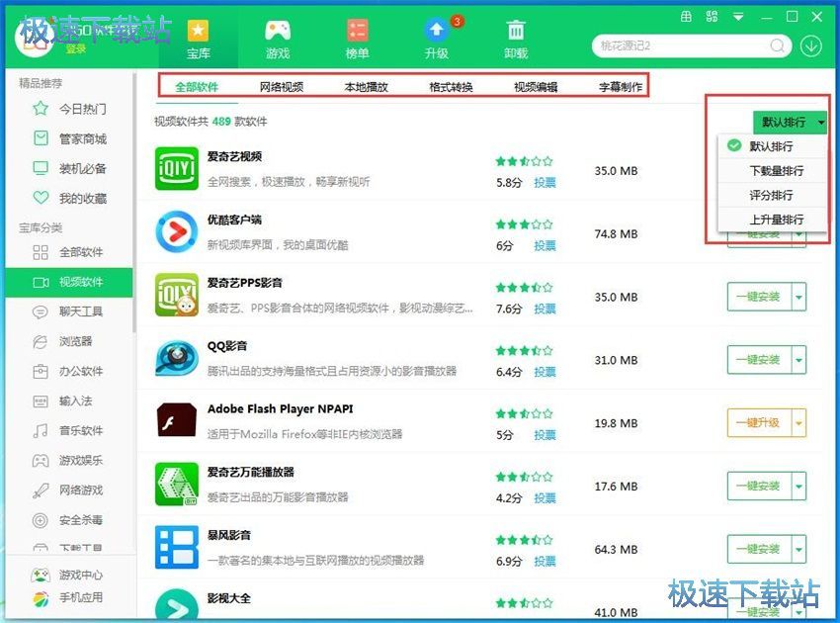The width and height of the screenshot is (840, 623).
Task: Click the 音乐软件 music note icon
Action: (x=41, y=430)
